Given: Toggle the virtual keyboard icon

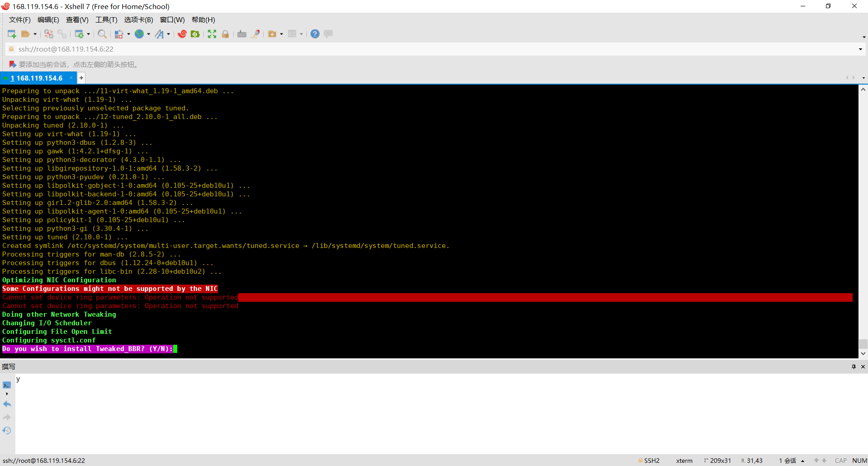Looking at the screenshot, I should coord(242,34).
